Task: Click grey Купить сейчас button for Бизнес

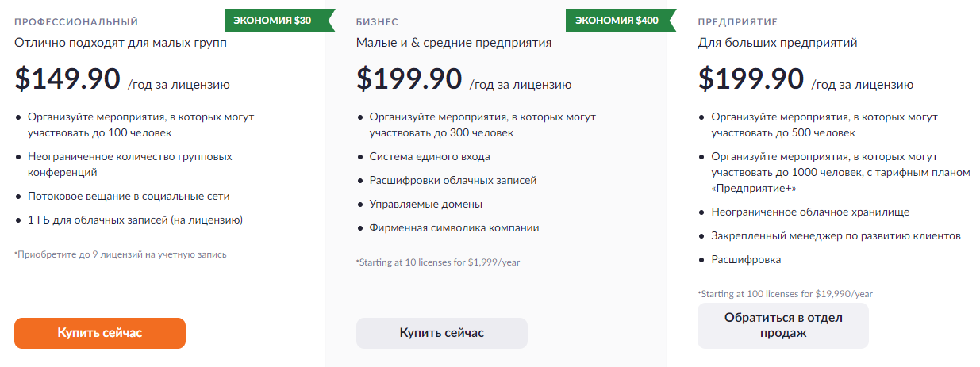Action: [442, 333]
